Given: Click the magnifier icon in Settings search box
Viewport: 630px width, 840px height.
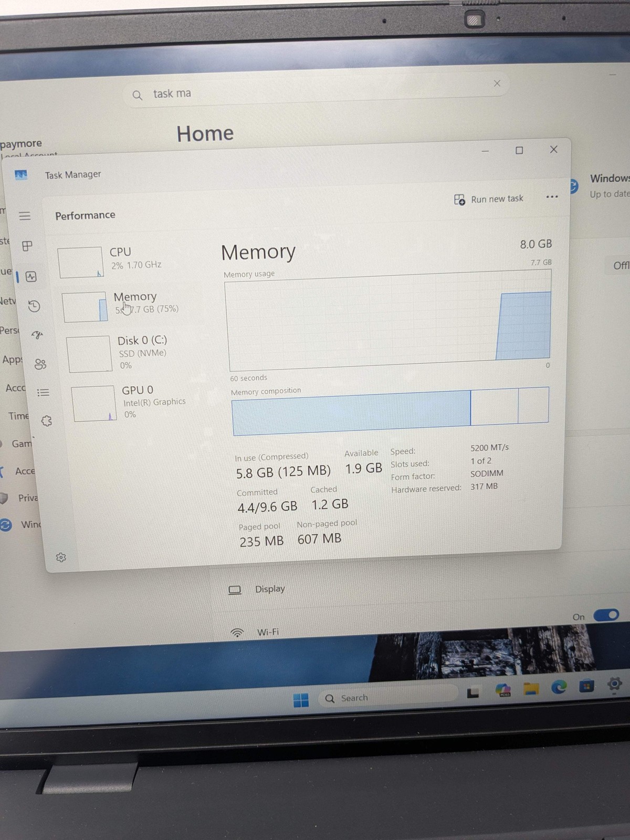Looking at the screenshot, I should 137,95.
